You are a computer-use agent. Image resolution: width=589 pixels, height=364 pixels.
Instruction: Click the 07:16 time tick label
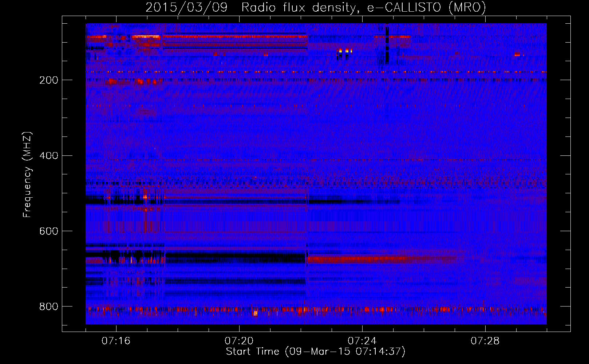click(x=116, y=341)
